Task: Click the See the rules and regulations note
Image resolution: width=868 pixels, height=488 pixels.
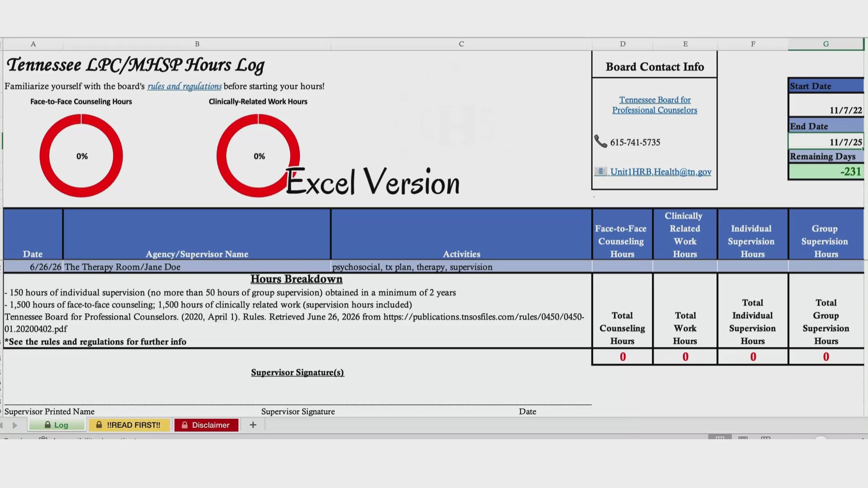Action: click(x=95, y=342)
